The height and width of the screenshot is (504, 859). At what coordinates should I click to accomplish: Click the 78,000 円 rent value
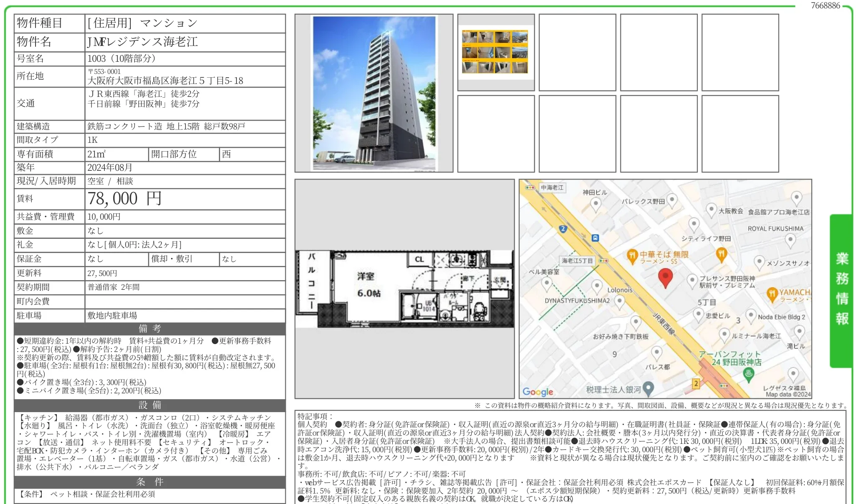[x=125, y=199]
